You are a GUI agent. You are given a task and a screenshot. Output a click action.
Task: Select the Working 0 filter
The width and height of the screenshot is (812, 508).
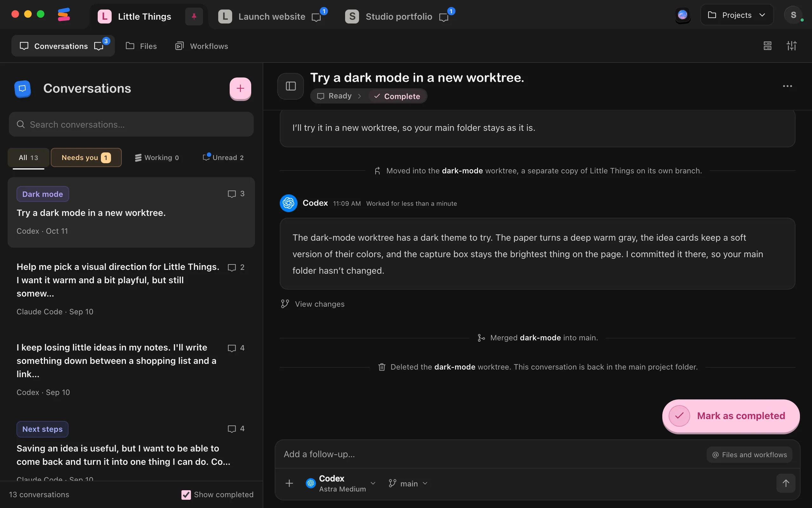[157, 157]
